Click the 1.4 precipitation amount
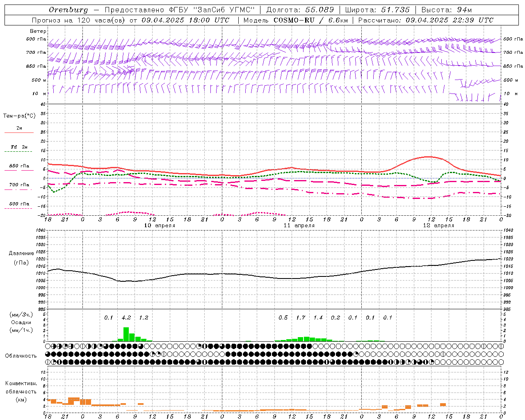This screenshot has width=525, height=420. 318,317
